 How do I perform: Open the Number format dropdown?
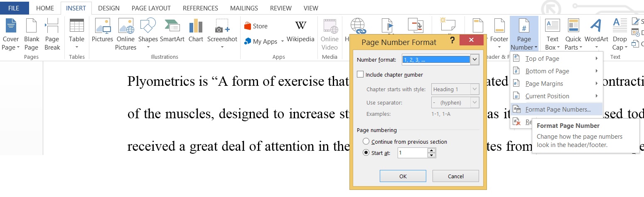coord(475,60)
